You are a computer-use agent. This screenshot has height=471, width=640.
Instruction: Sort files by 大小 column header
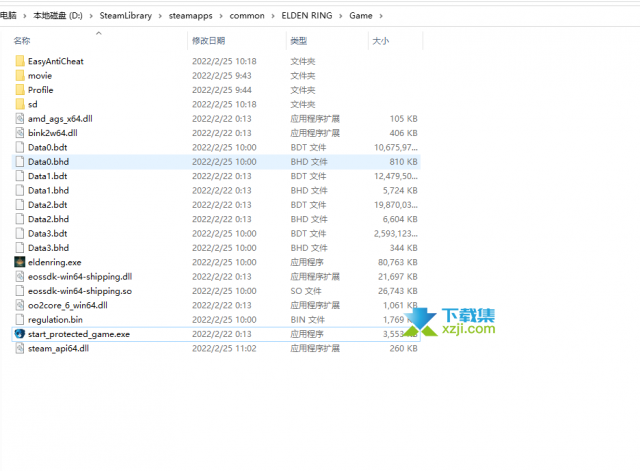(x=380, y=41)
